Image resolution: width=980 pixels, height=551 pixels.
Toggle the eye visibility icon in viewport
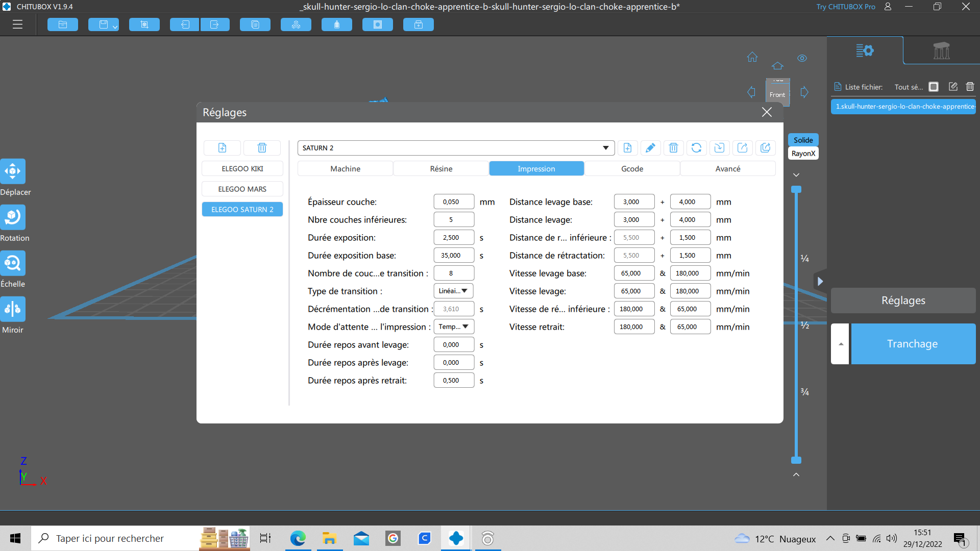click(x=802, y=58)
